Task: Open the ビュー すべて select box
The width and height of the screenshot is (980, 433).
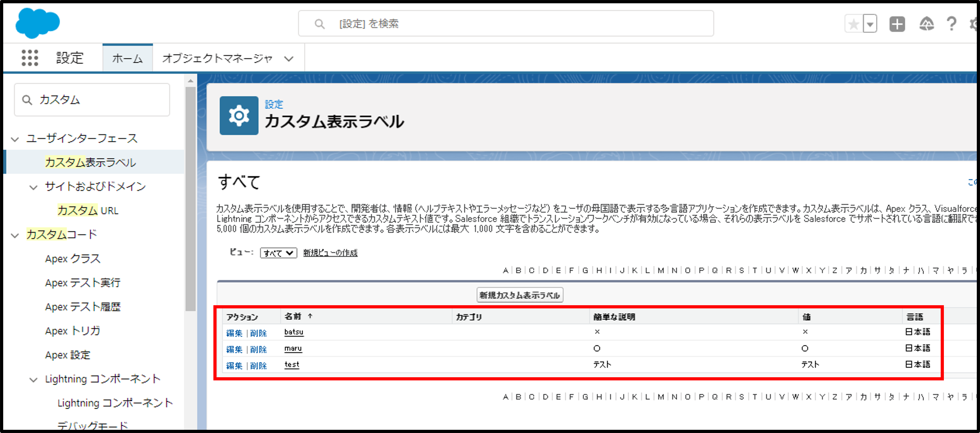Action: (x=278, y=253)
